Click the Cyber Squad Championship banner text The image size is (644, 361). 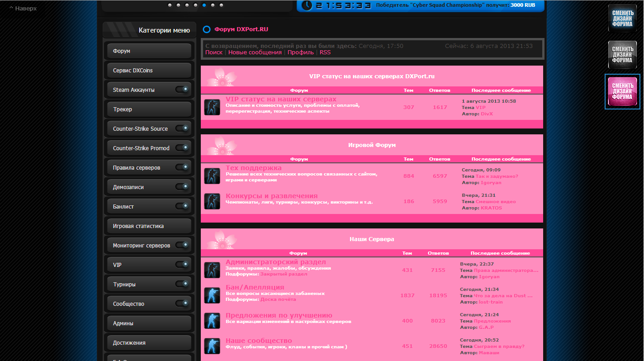[456, 5]
